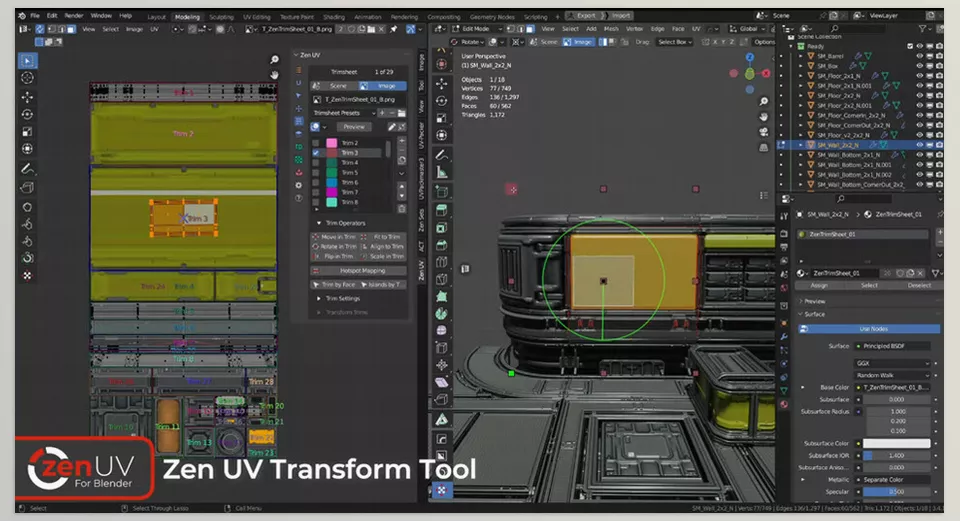Viewport: 960px width, 521px height.
Task: Open the Tool properties tab icon
Action: pos(784,216)
